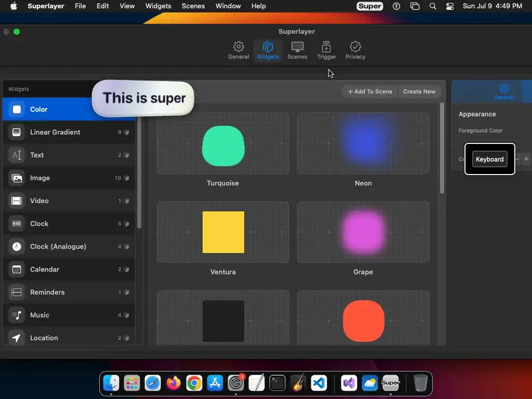Launch Safari from the dock
532x399 pixels.
[x=153, y=383]
